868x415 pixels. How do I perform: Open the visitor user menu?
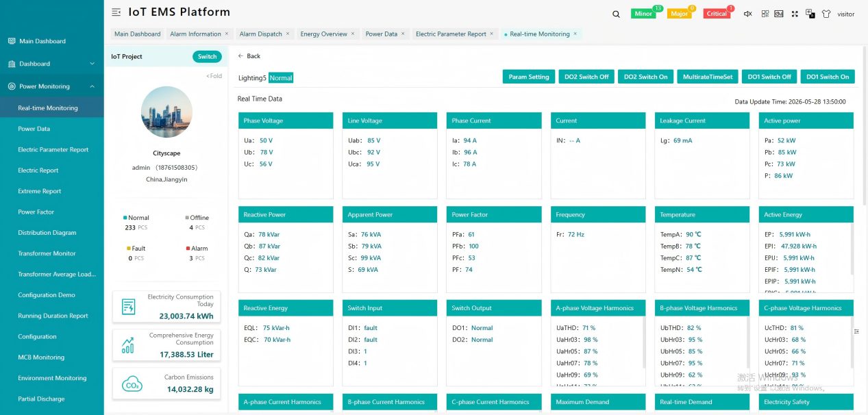coord(845,14)
